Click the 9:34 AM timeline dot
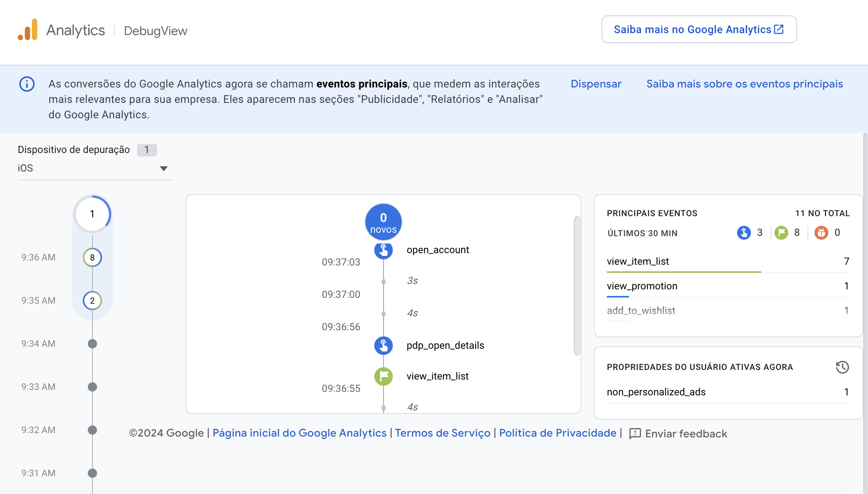This screenshot has height=494, width=868. [92, 344]
